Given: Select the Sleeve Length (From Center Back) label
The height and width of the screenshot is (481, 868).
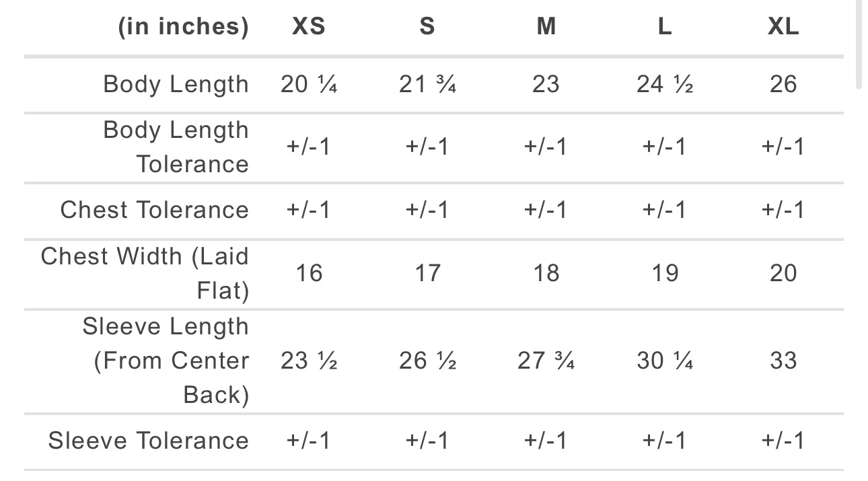Looking at the screenshot, I should (x=166, y=361).
